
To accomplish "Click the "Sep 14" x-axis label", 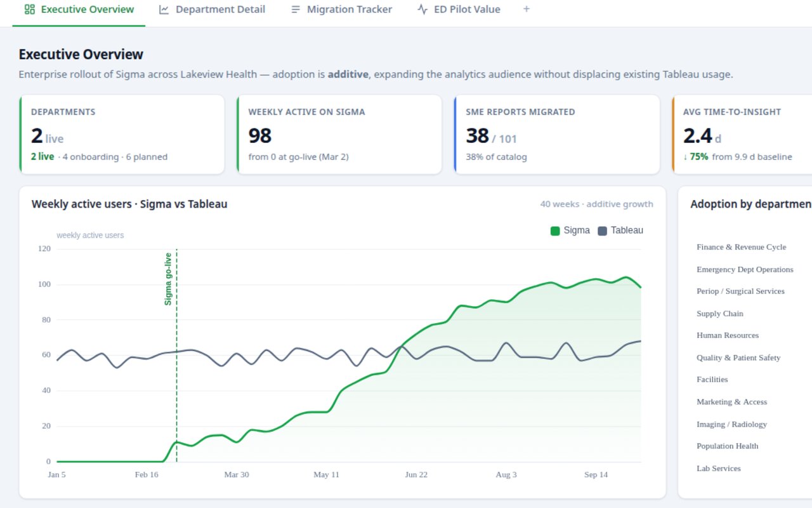I will [x=596, y=474].
